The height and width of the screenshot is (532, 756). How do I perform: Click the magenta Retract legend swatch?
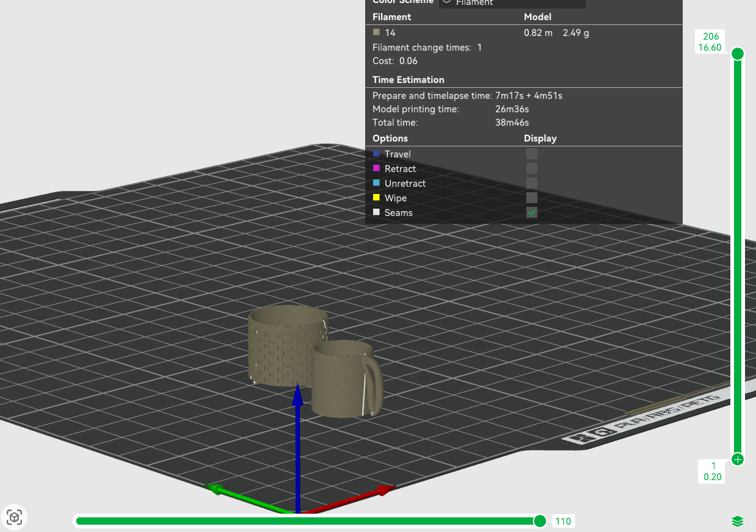point(376,168)
